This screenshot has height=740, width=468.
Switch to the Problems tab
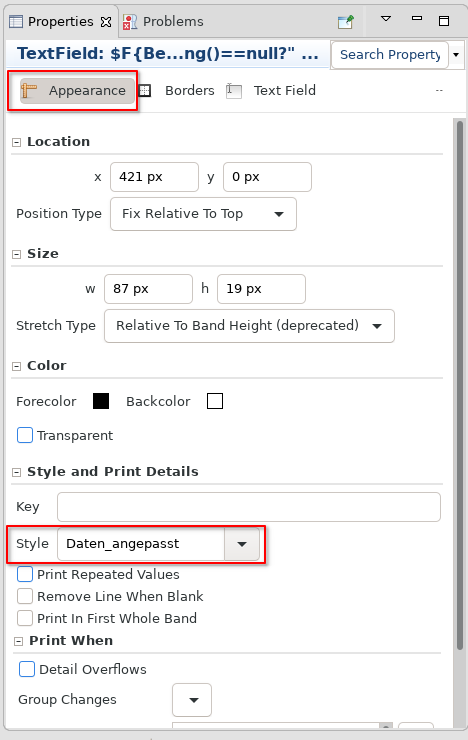(x=163, y=22)
